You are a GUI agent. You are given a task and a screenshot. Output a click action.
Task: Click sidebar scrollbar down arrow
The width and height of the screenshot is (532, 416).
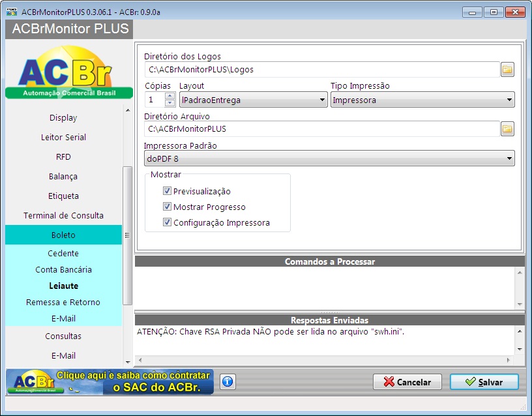coord(128,362)
